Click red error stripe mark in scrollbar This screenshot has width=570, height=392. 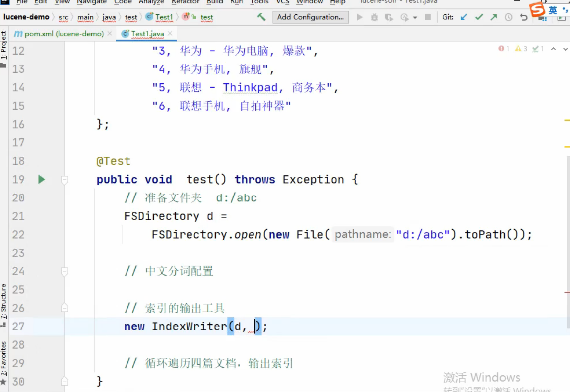567,292
